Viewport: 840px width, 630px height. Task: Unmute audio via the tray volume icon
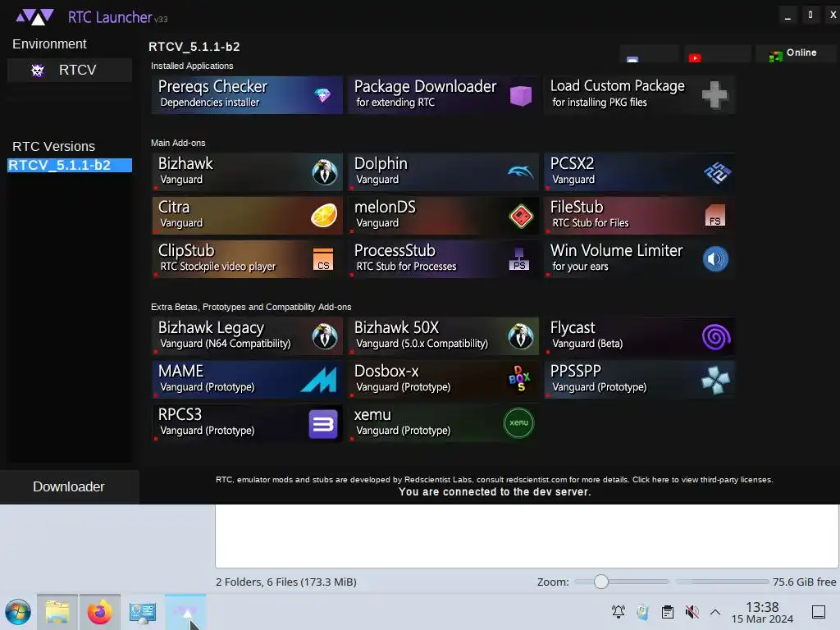click(x=692, y=612)
